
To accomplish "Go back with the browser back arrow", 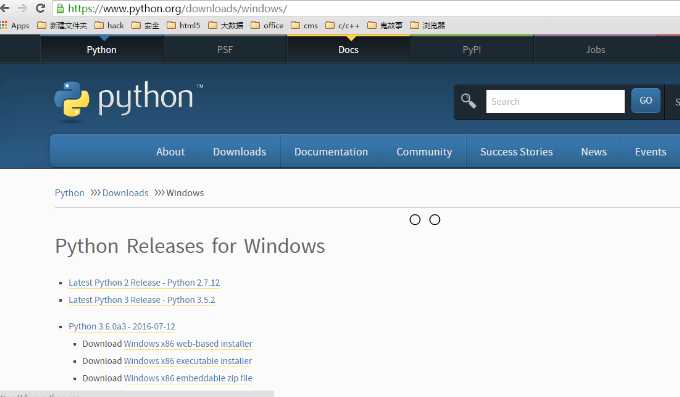I will point(5,8).
